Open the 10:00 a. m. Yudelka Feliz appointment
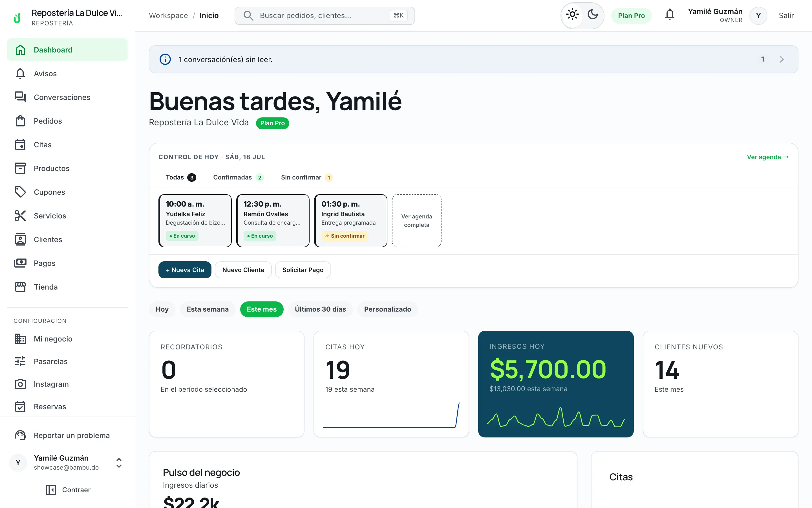The image size is (812, 508). click(x=195, y=221)
